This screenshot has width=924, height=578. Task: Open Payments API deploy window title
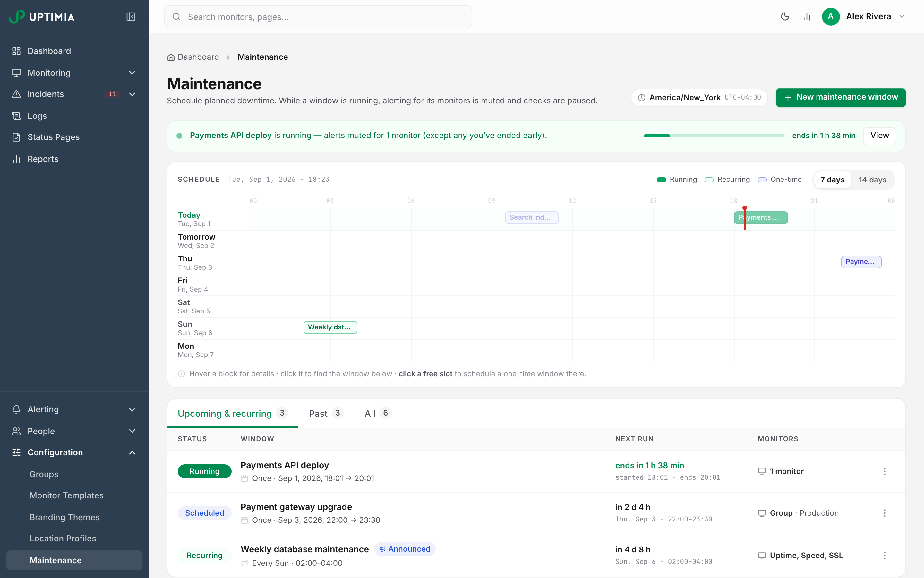click(285, 465)
